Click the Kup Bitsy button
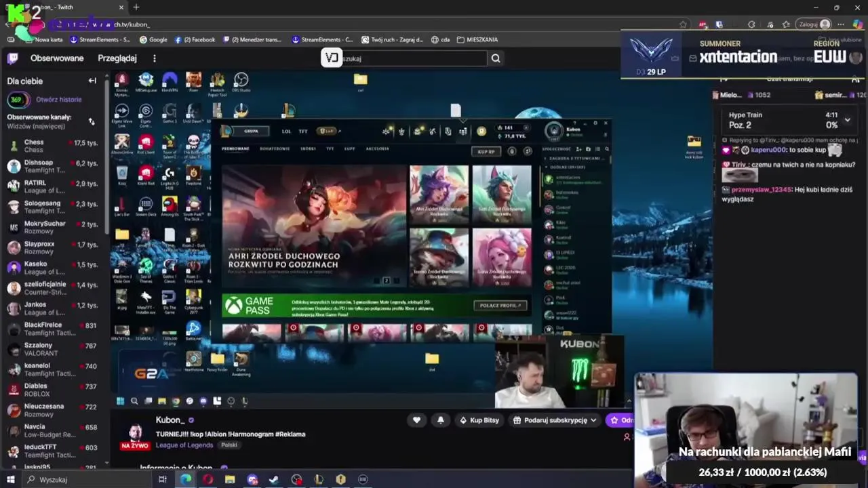This screenshot has width=868, height=488. pyautogui.click(x=479, y=420)
